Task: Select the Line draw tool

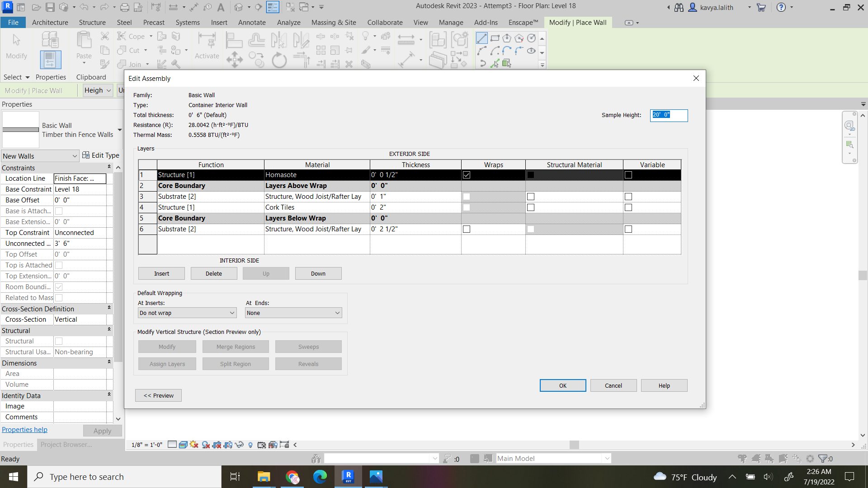Action: (482, 38)
